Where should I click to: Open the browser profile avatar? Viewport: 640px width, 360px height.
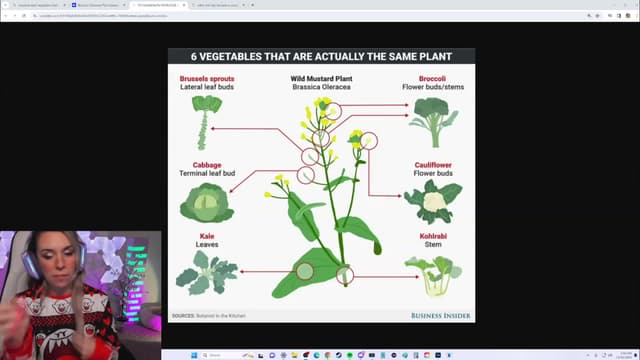tap(628, 16)
